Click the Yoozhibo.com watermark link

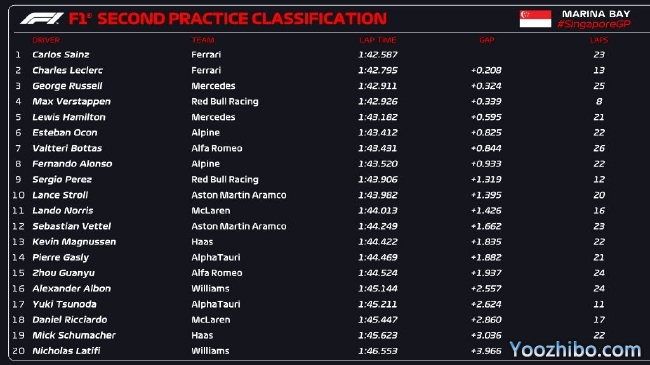(x=575, y=350)
